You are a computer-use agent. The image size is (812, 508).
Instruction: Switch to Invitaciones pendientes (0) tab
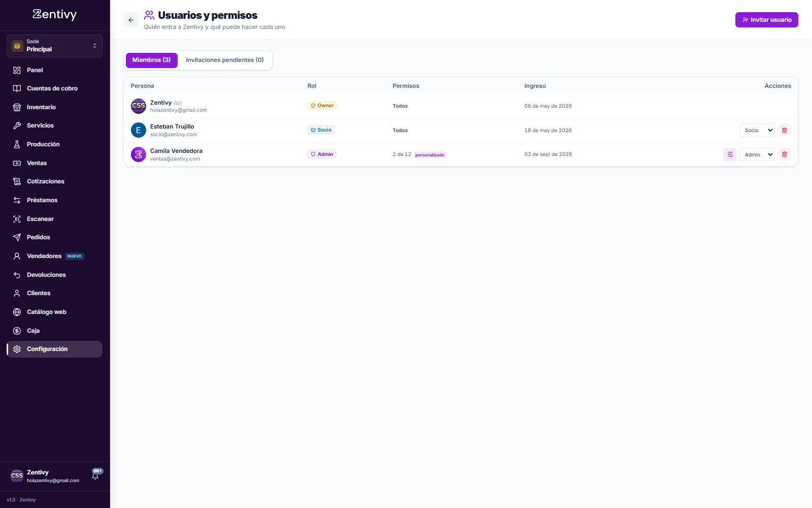(225, 60)
